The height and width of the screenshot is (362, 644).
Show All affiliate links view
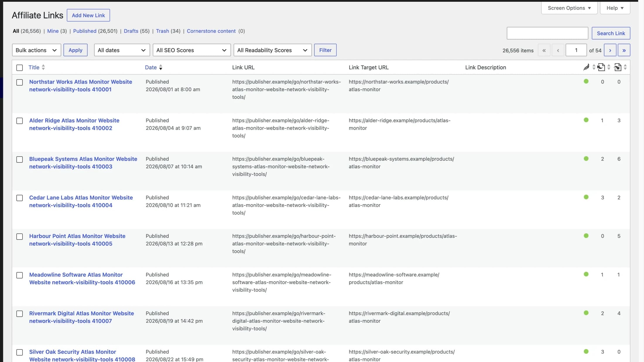coord(16,31)
